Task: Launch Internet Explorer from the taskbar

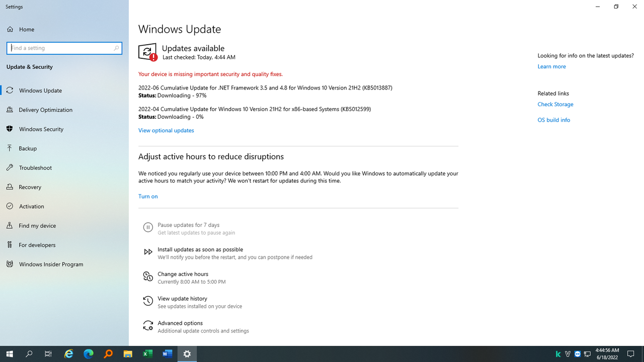Action: point(68,354)
